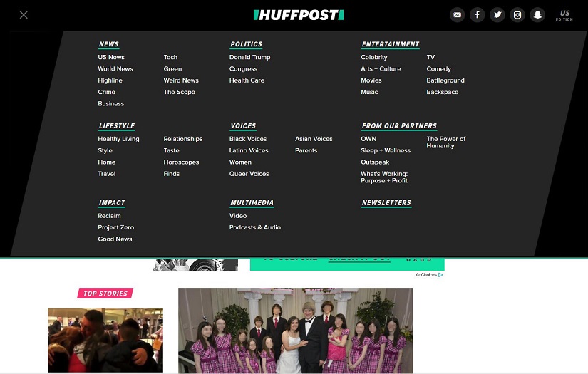
Task: Open Black Voices link
Action: click(x=248, y=139)
